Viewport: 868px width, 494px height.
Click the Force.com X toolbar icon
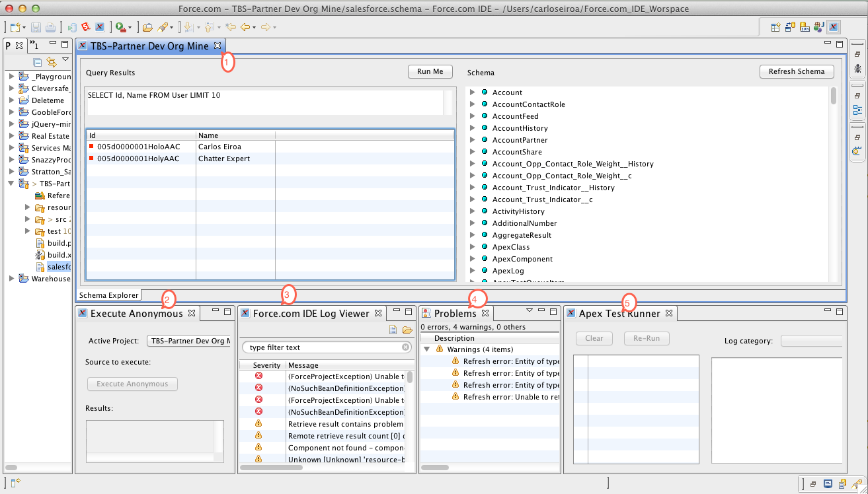pyautogui.click(x=100, y=27)
